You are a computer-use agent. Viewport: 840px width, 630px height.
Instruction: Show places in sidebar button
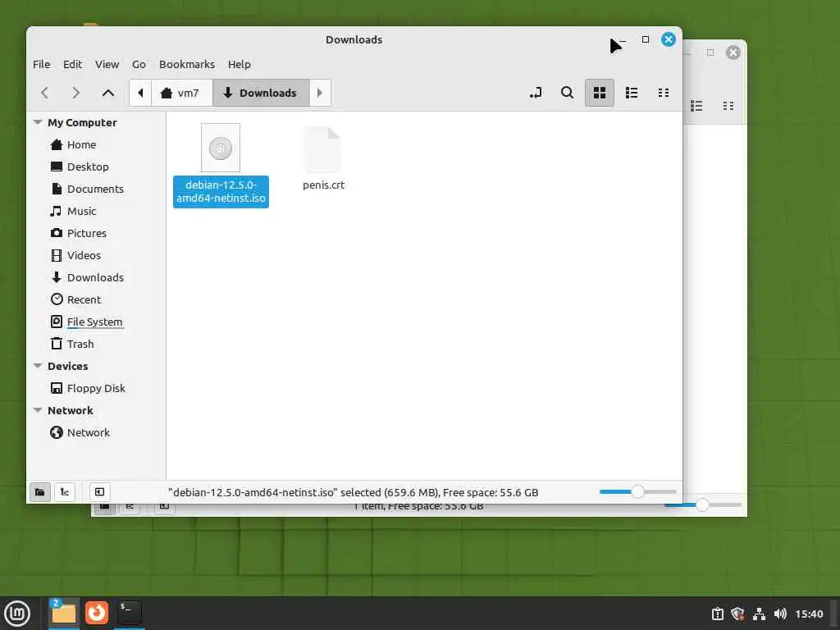pos(39,492)
